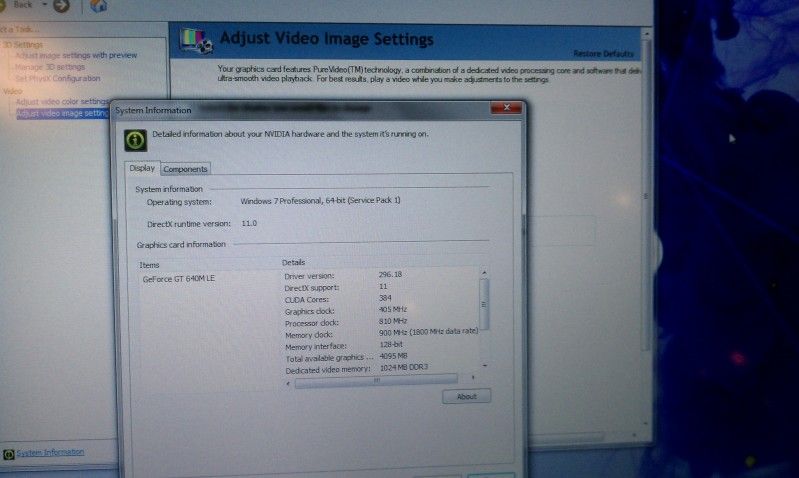Click the Driver version value 296.18
The height and width of the screenshot is (478, 799).
click(390, 274)
